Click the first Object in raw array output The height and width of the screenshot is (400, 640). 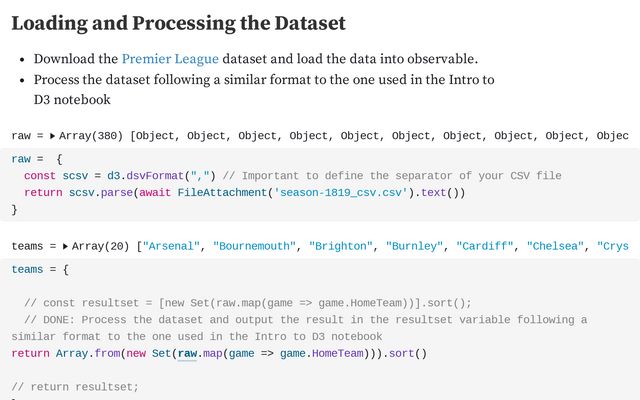pyautogui.click(x=155, y=136)
